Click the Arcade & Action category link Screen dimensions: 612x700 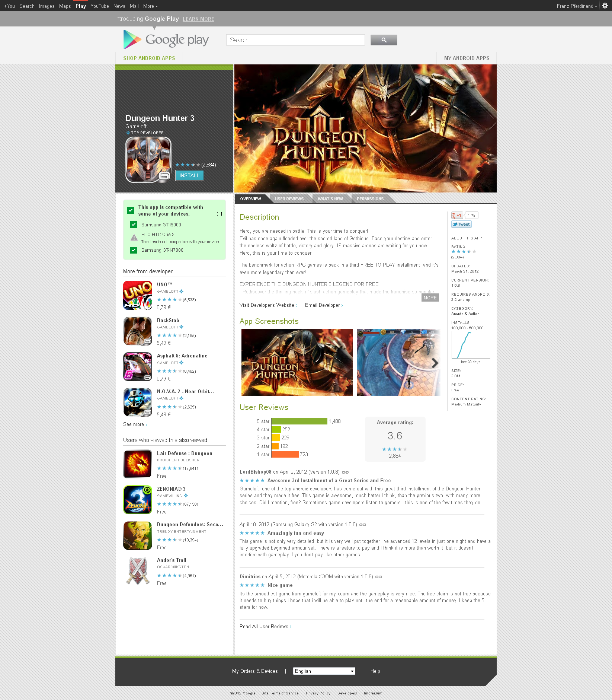click(465, 314)
